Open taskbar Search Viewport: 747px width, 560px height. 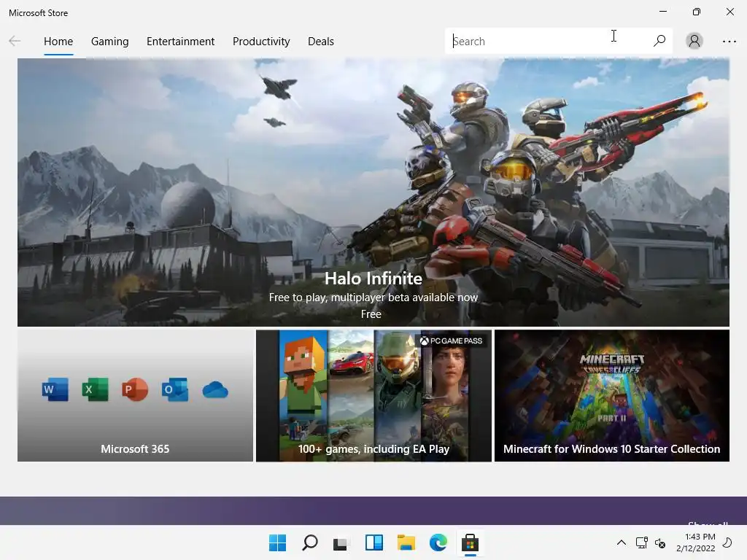coord(309,542)
